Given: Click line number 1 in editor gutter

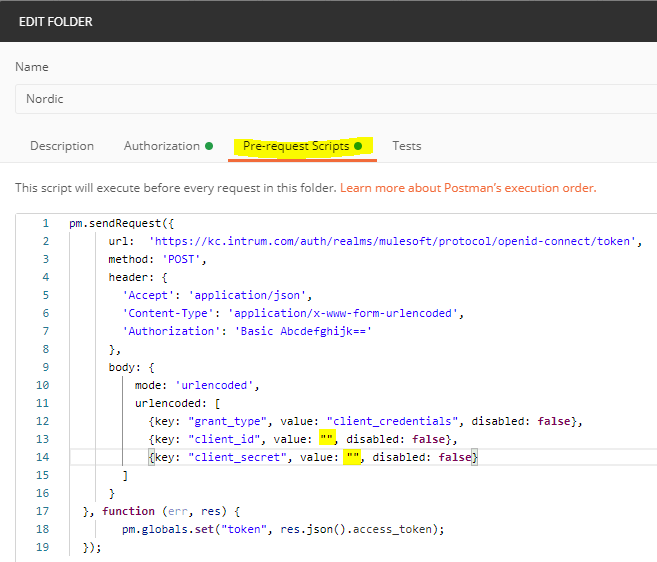Looking at the screenshot, I should pyautogui.click(x=45, y=223).
